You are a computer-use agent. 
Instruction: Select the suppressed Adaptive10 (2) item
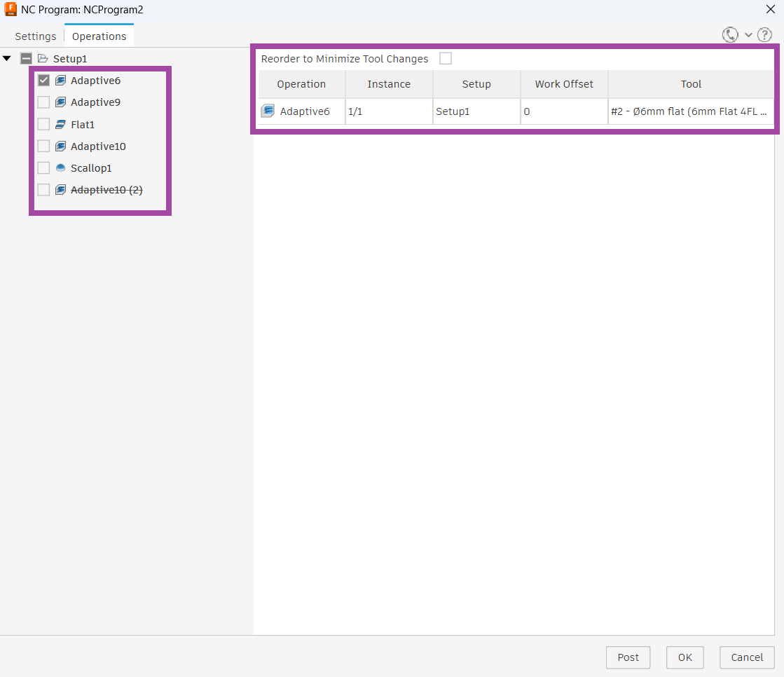point(106,190)
